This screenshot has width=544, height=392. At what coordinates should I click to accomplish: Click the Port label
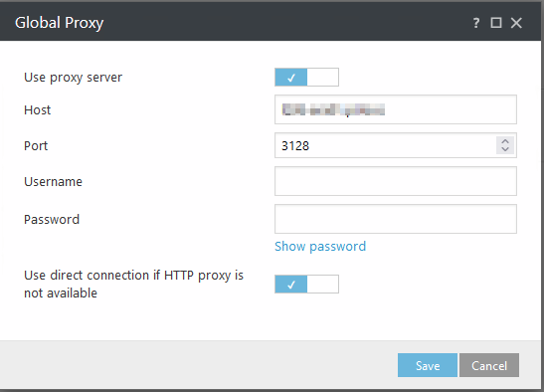(x=36, y=146)
